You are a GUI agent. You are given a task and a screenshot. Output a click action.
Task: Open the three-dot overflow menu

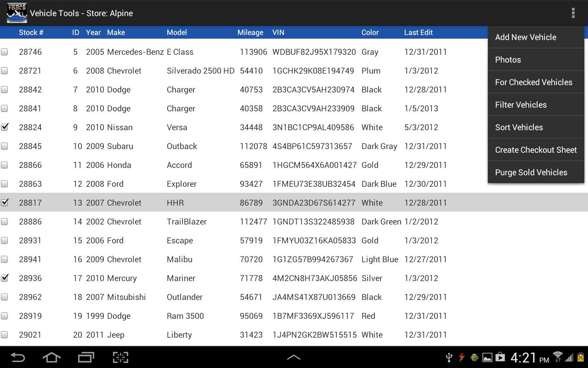[573, 13]
